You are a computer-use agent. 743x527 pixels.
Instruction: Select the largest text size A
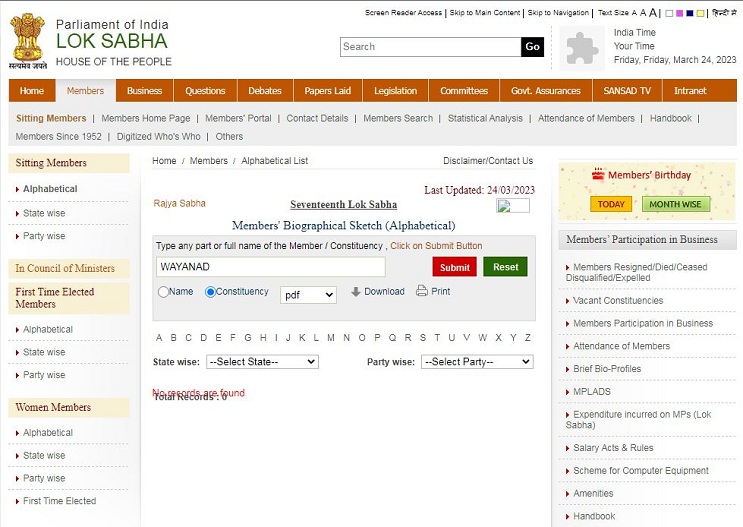coord(655,13)
